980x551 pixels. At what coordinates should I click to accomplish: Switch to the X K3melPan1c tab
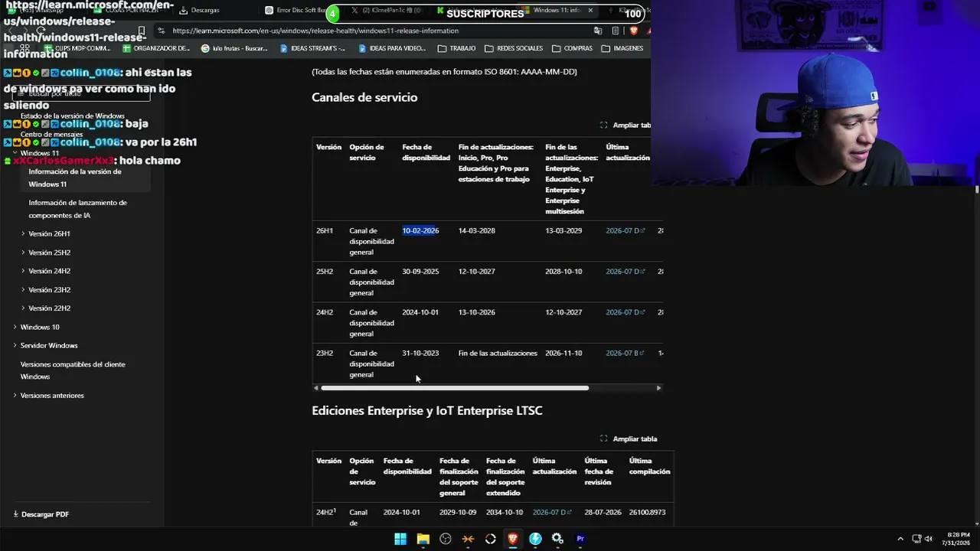(x=387, y=11)
